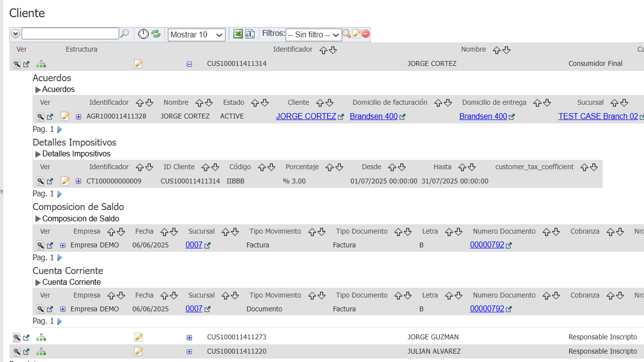Edit filter using the pencil icon by Filtros
The height and width of the screenshot is (362, 644).
[x=356, y=33]
